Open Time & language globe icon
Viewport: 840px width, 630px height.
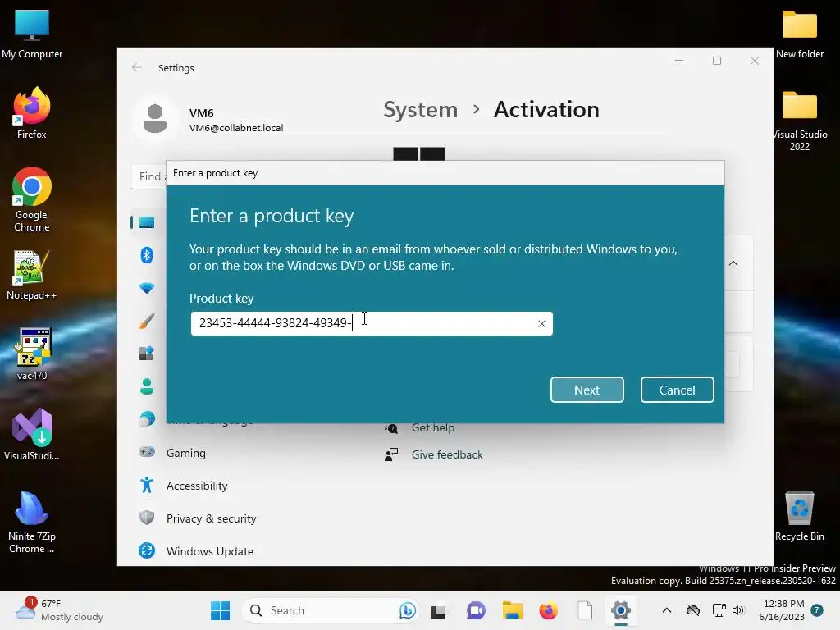[x=146, y=419]
